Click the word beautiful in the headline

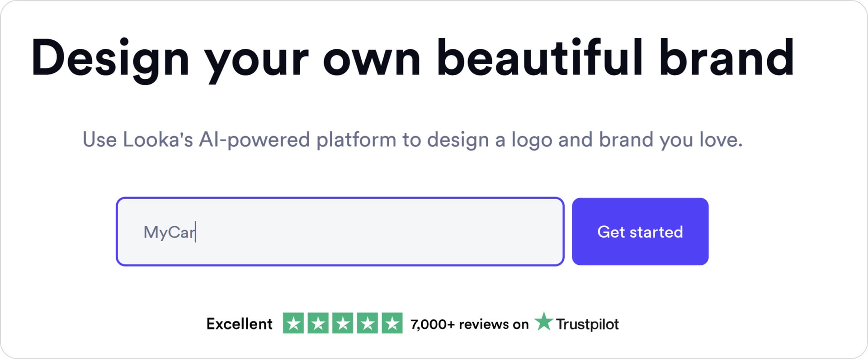pos(539,58)
